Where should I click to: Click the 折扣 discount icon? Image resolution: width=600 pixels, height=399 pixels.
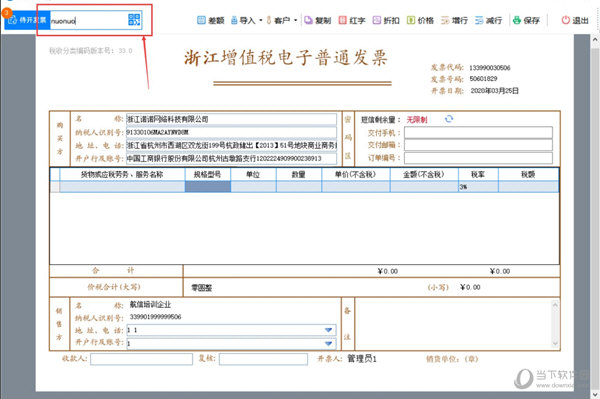pyautogui.click(x=377, y=20)
